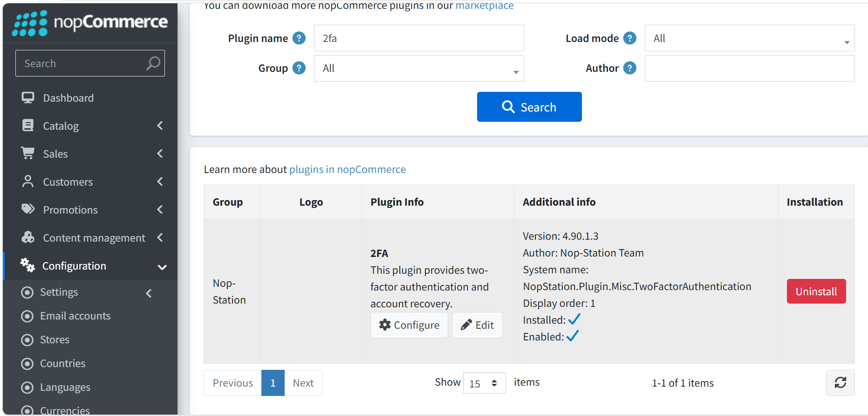Select page 1 in pagination
This screenshot has height=416, width=868.
273,383
